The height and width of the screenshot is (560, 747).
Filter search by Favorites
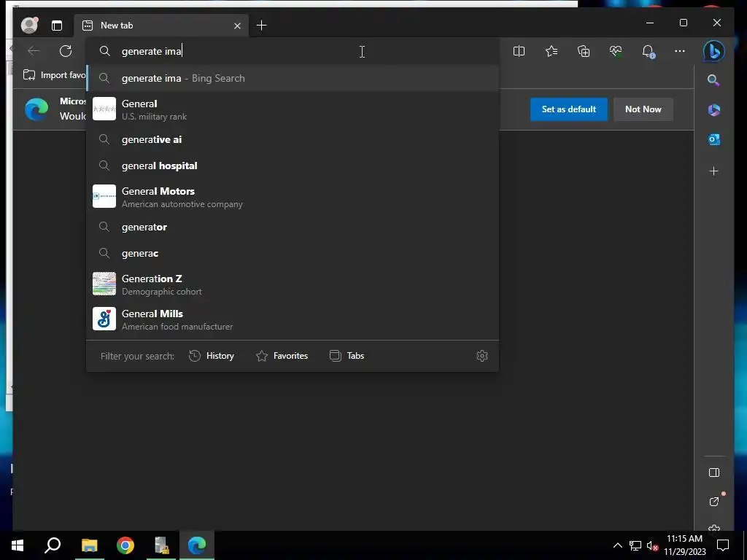click(x=282, y=356)
